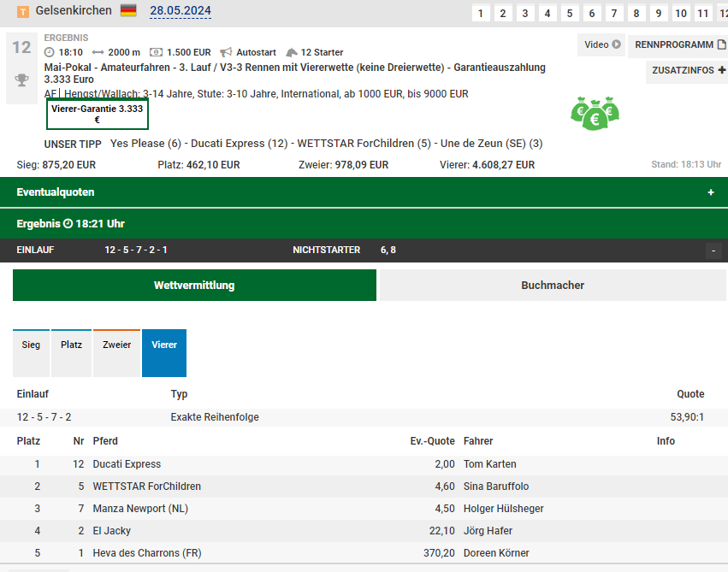Image resolution: width=728 pixels, height=572 pixels.
Task: Go to race 7
Action: click(x=614, y=14)
